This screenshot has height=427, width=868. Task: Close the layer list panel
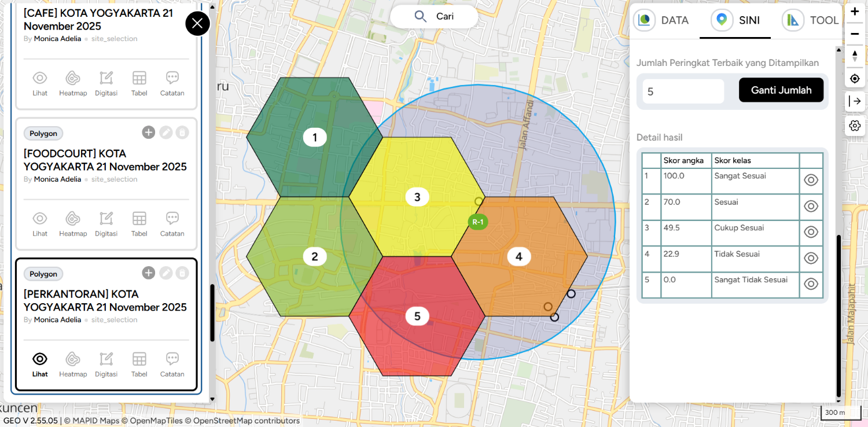[197, 23]
